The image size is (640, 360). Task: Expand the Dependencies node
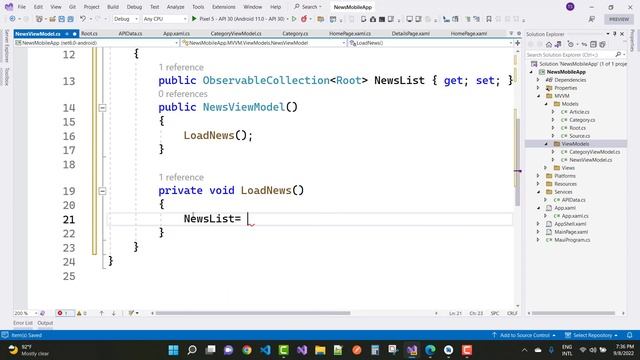(x=539, y=80)
